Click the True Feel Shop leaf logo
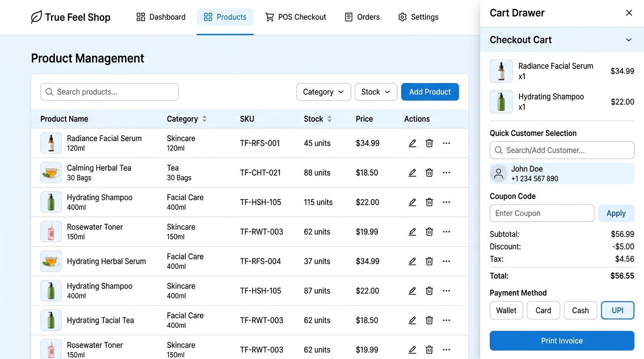This screenshot has width=644, height=359. (36, 17)
